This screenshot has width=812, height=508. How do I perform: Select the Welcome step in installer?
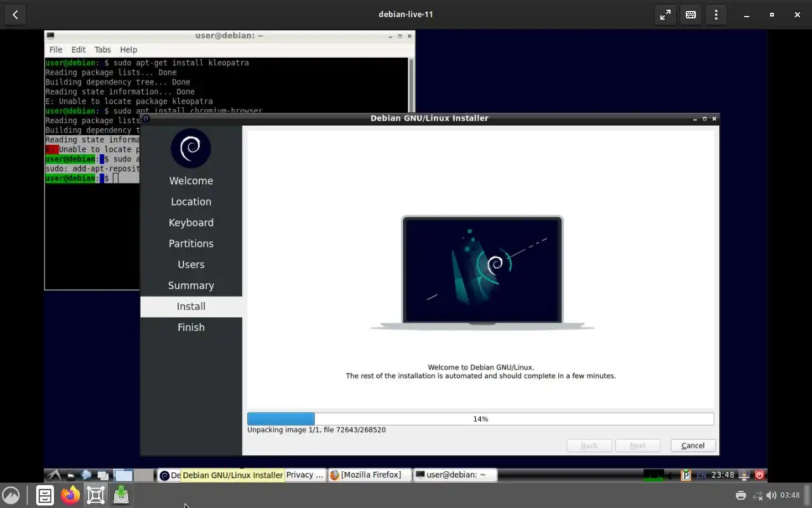tap(191, 181)
